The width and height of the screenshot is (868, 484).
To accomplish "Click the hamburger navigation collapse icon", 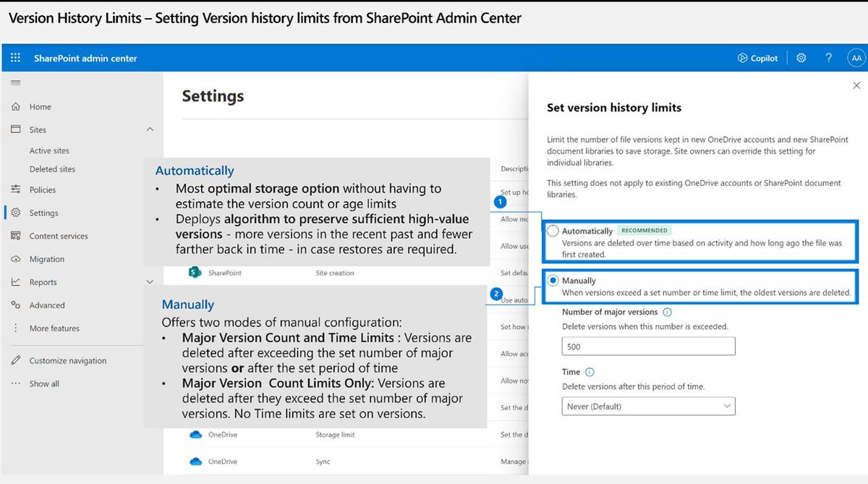I will (x=14, y=82).
